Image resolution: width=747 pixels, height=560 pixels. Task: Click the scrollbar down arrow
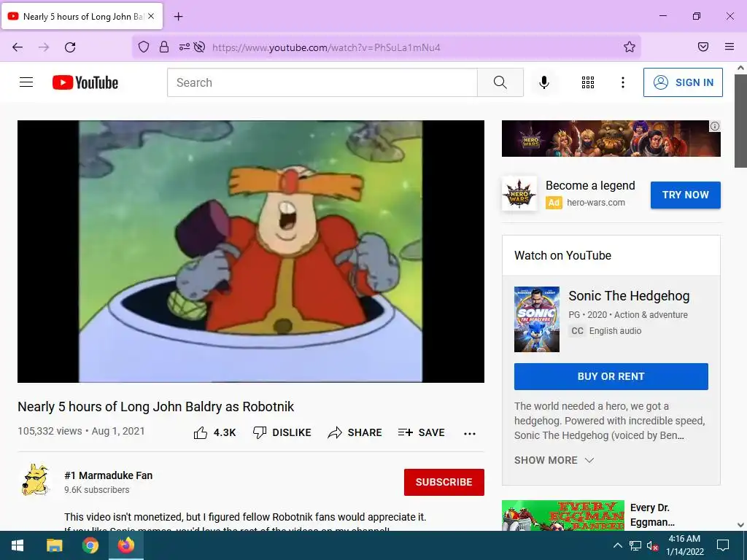click(x=740, y=525)
